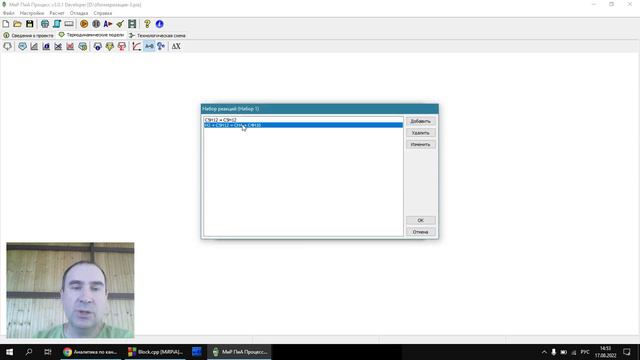The height and width of the screenshot is (360, 640).
Task: Click Удалить button in reactions dialog
Action: coord(420,133)
